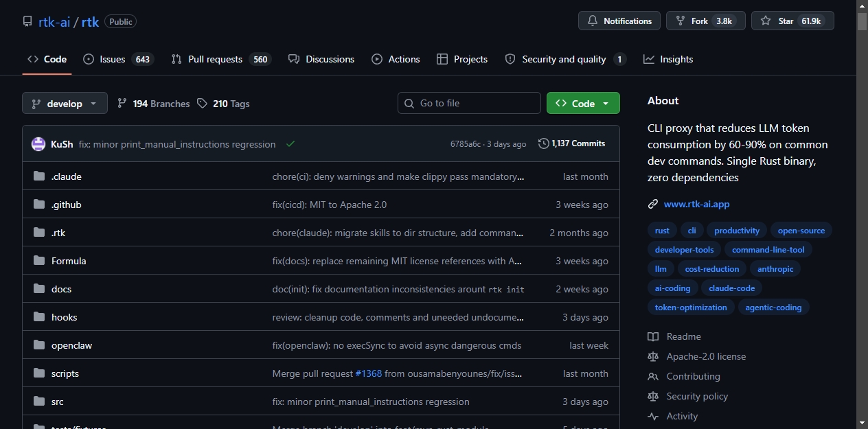The height and width of the screenshot is (429, 868).
Task: Select the developer-tools topic tag
Action: pyautogui.click(x=685, y=250)
